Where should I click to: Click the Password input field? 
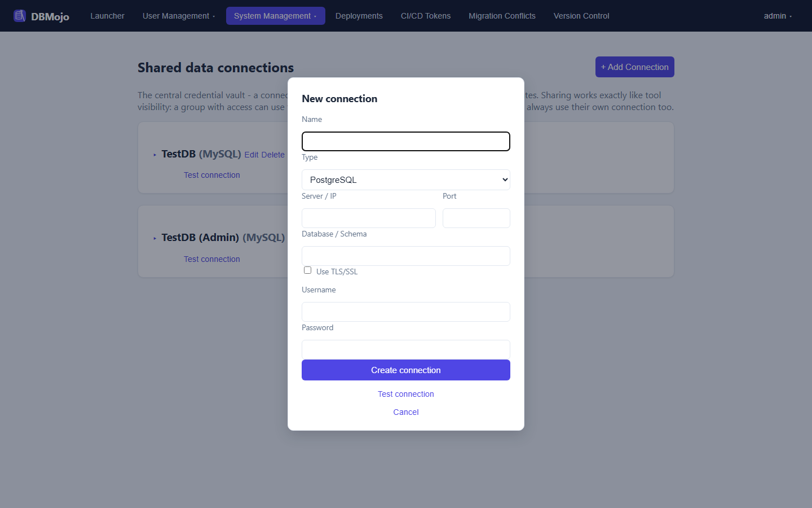click(406, 349)
